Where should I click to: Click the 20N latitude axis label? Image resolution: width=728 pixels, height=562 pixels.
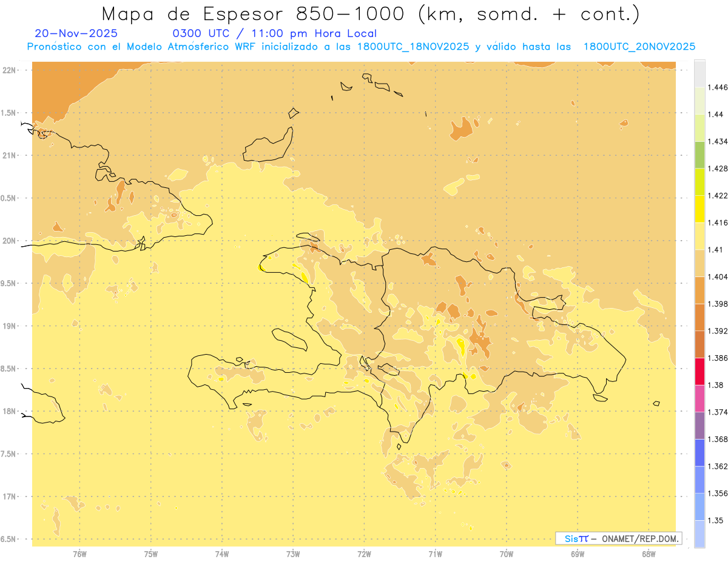9,241
